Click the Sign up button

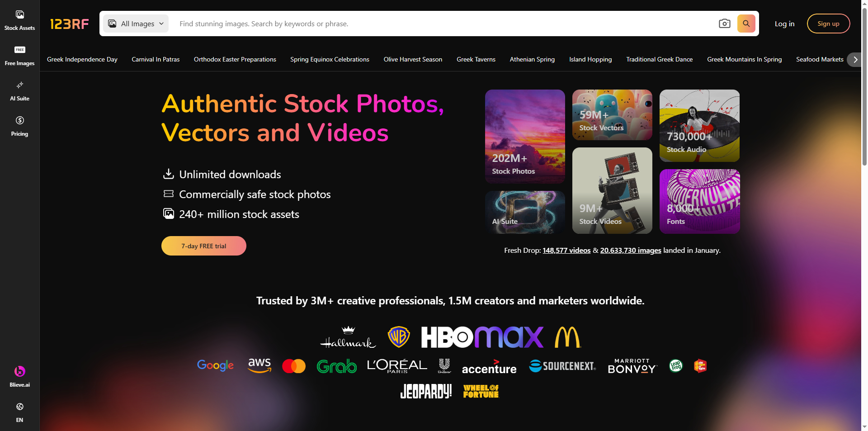click(828, 24)
